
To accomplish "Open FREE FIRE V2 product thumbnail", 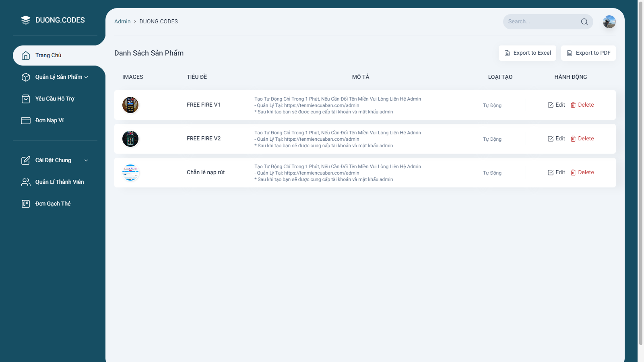I will [x=130, y=139].
